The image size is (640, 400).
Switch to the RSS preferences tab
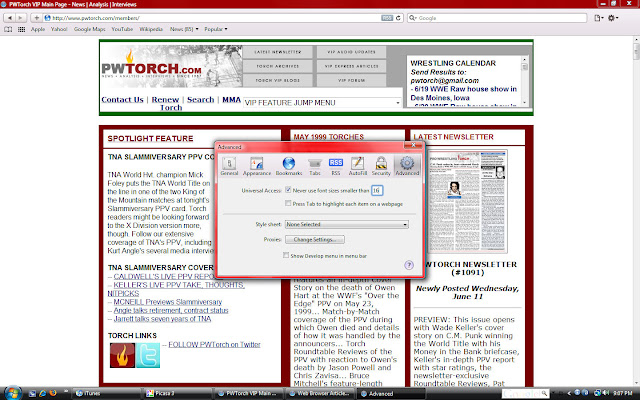[336, 166]
